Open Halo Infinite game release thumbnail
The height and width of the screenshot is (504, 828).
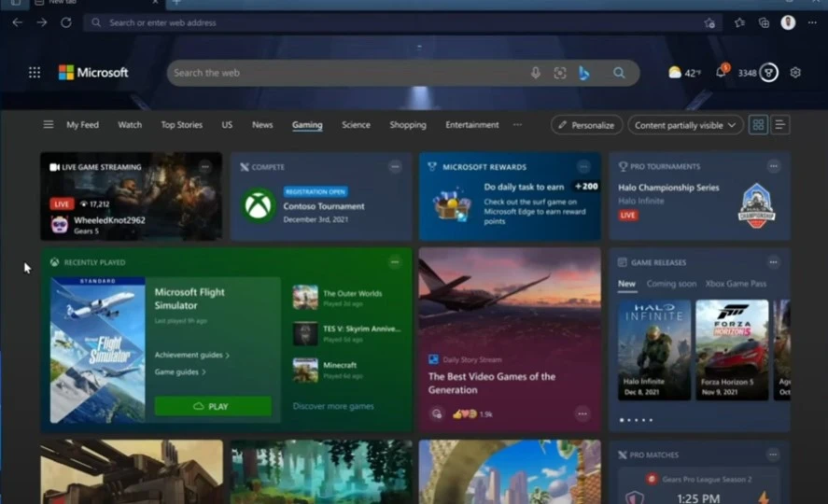[654, 350]
